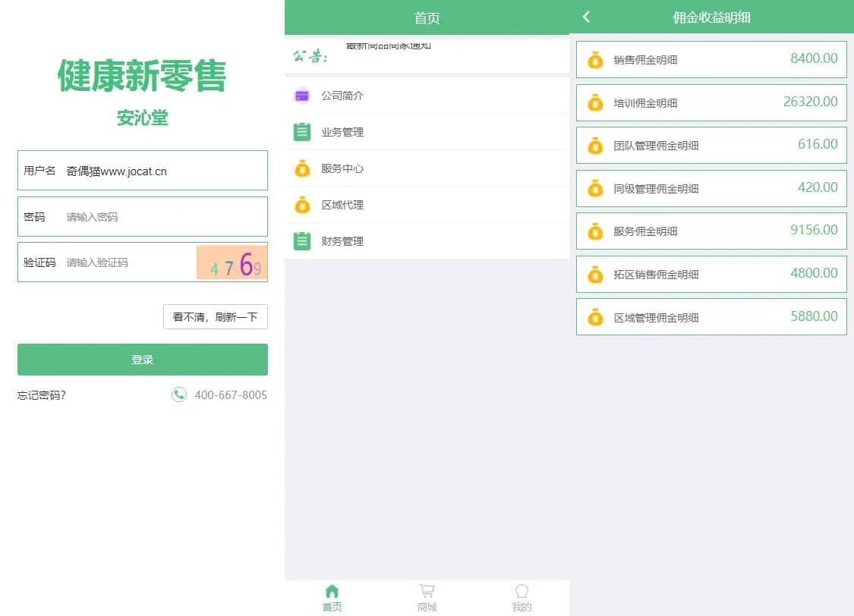The width and height of the screenshot is (854, 616).
Task: Click the money bag icon for 服务佣金明细
Action: tap(595, 231)
